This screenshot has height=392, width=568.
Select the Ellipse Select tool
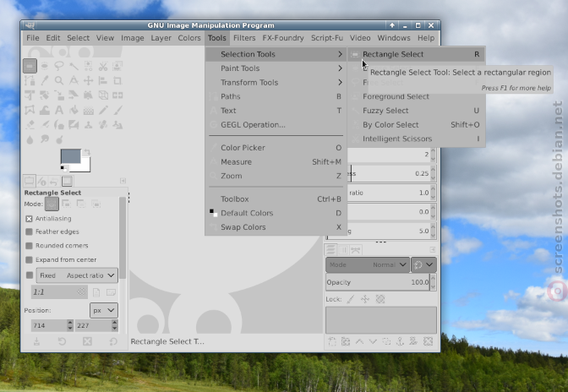point(45,66)
